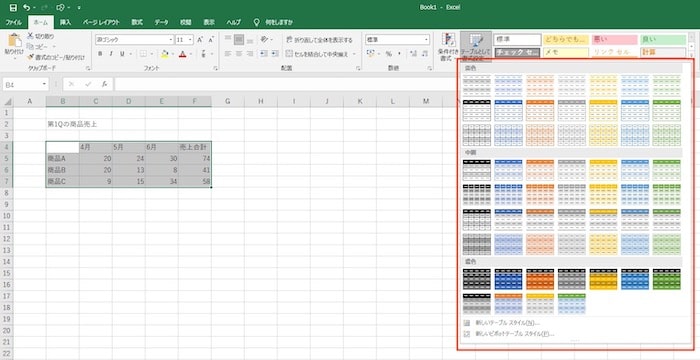
Task: Click the grayed-out Redo arrow
Action: point(44,8)
